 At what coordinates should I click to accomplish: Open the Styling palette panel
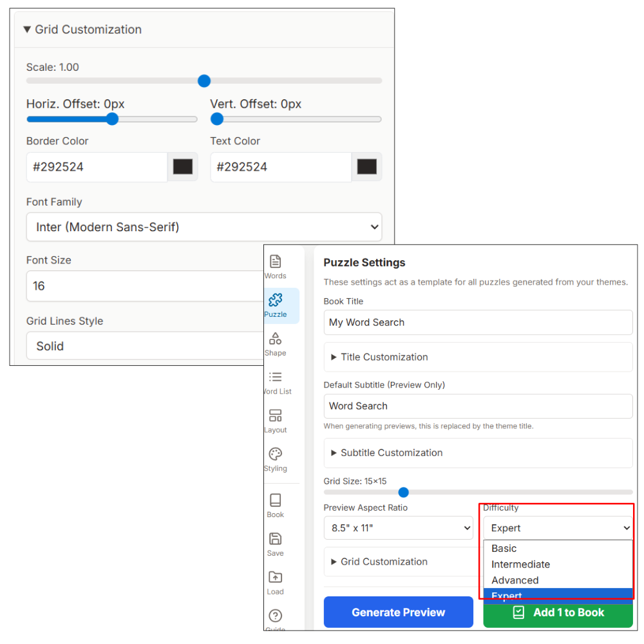[x=275, y=459]
